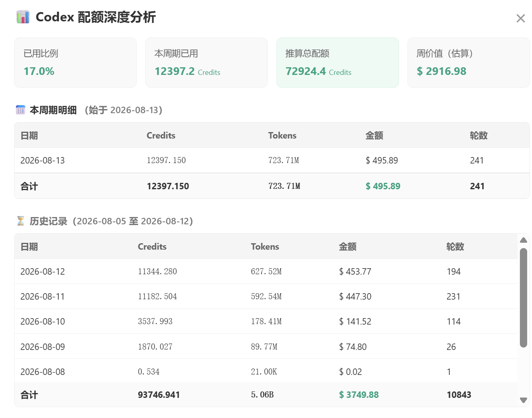532x418 pixels.
Task: Click the $ 141.52 amount
Action: click(x=355, y=321)
